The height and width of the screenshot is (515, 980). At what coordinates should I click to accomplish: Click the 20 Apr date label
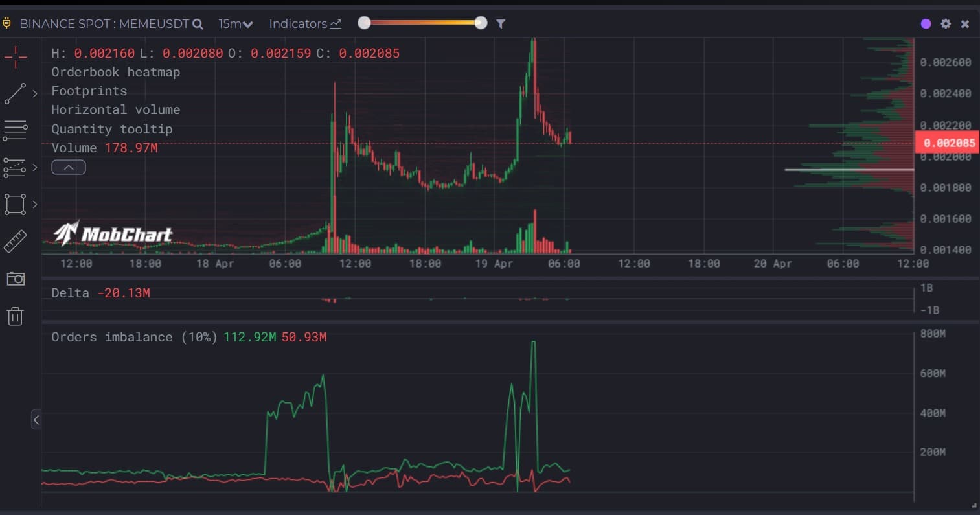coord(773,264)
